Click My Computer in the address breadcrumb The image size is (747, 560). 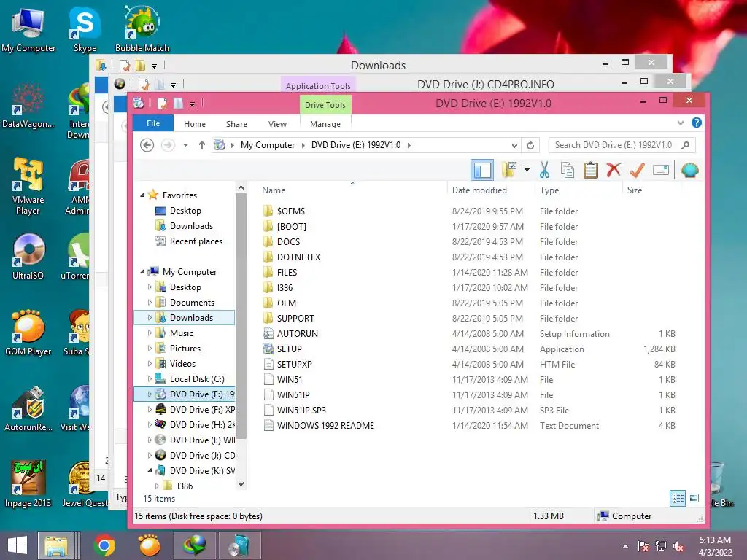coord(268,145)
